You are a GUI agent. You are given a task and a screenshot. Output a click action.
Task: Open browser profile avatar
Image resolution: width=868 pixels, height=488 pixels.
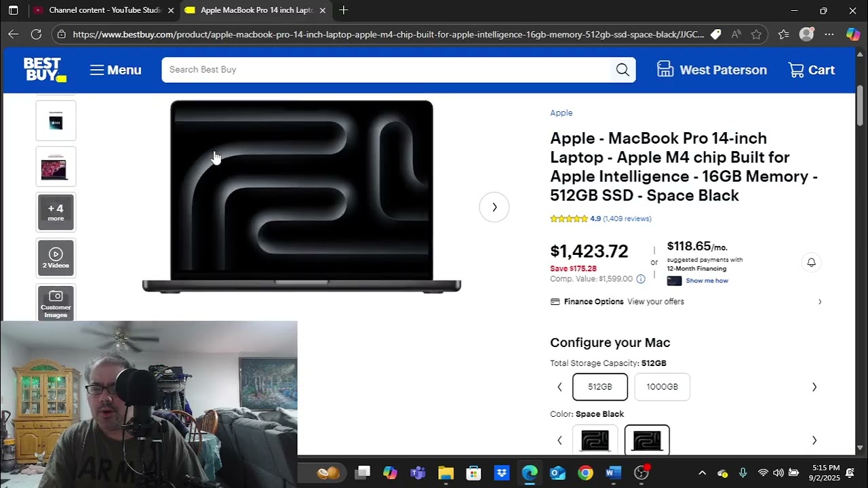tap(806, 34)
